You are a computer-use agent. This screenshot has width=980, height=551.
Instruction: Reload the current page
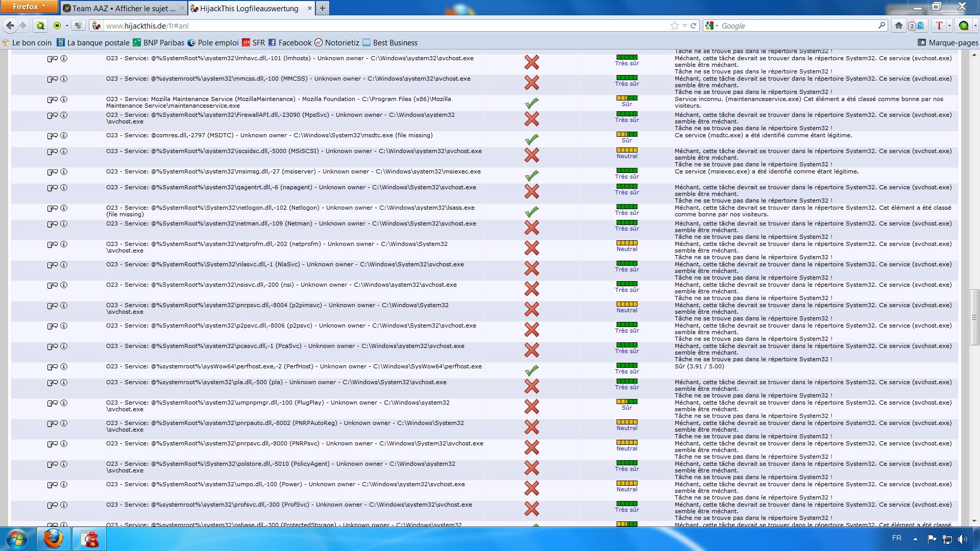(693, 26)
